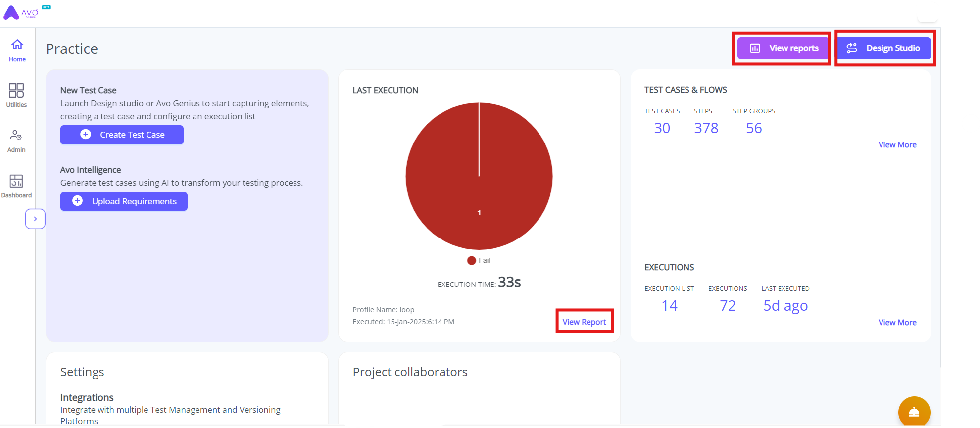
Task: Click the orange bell help icon
Action: (x=914, y=412)
